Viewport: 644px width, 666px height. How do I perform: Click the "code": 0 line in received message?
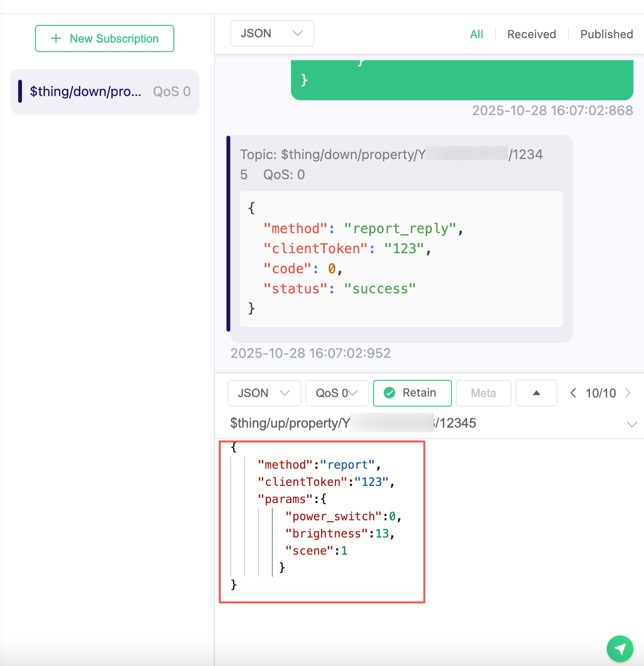(x=303, y=269)
